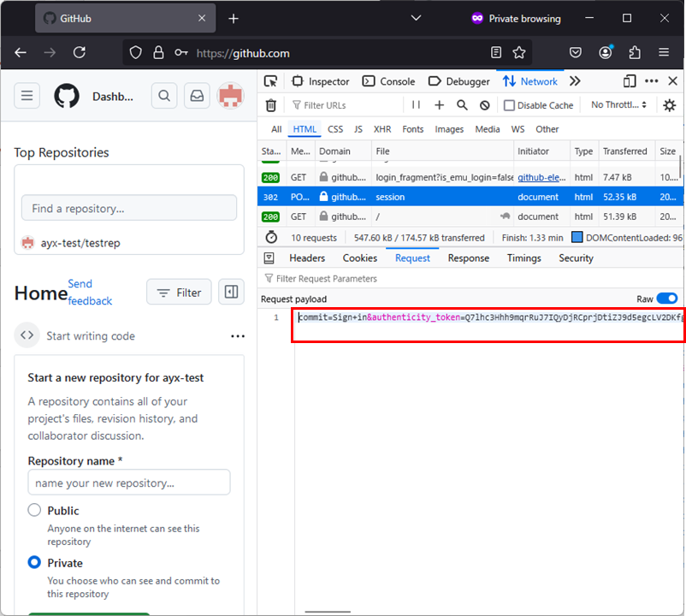Open a new browser tab
Screen dimensions: 686x616
tap(234, 18)
